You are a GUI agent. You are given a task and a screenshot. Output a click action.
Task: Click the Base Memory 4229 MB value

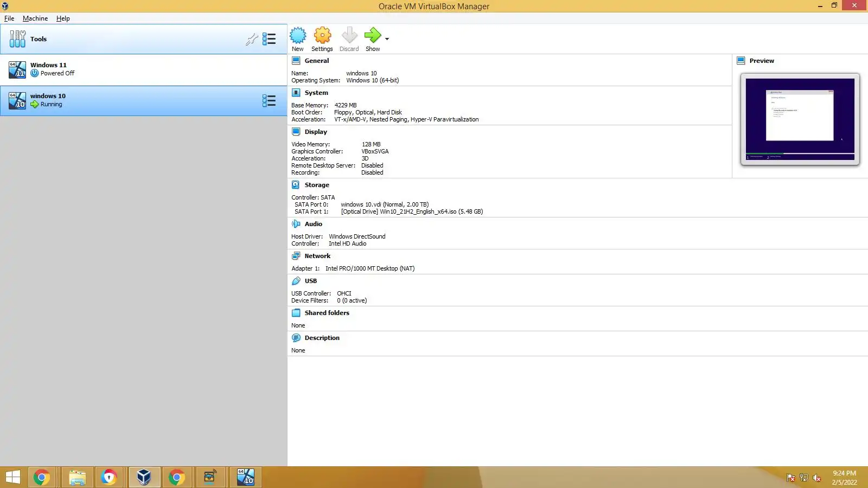[x=346, y=105]
